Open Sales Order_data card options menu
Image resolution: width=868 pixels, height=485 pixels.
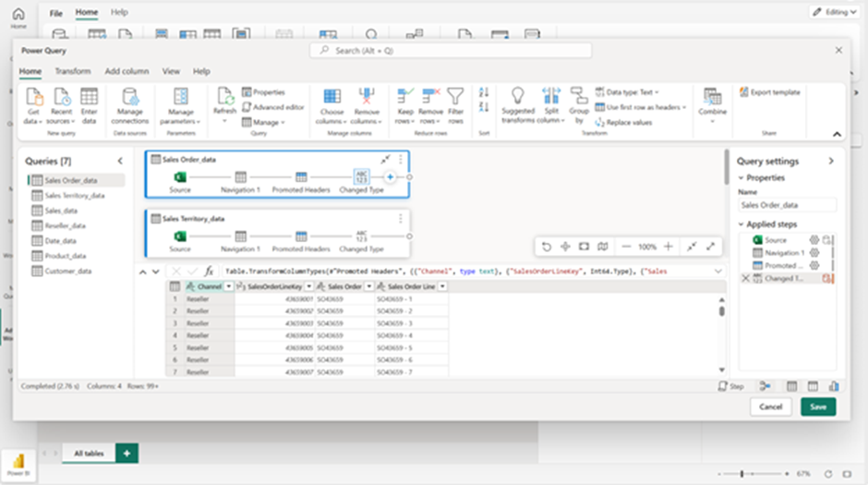tap(400, 160)
